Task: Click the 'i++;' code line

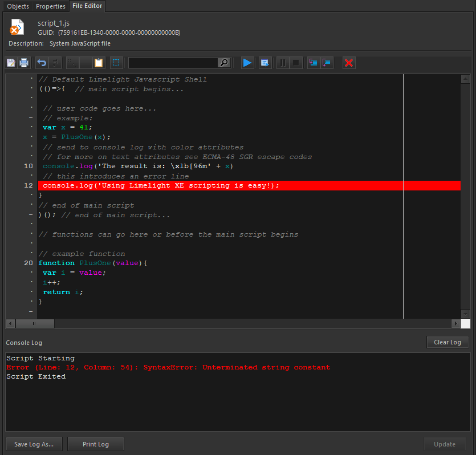Action: tap(52, 282)
